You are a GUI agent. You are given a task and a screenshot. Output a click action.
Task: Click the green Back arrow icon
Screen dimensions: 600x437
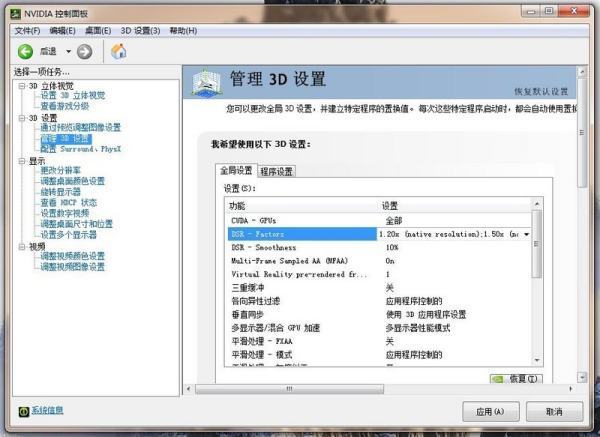25,52
